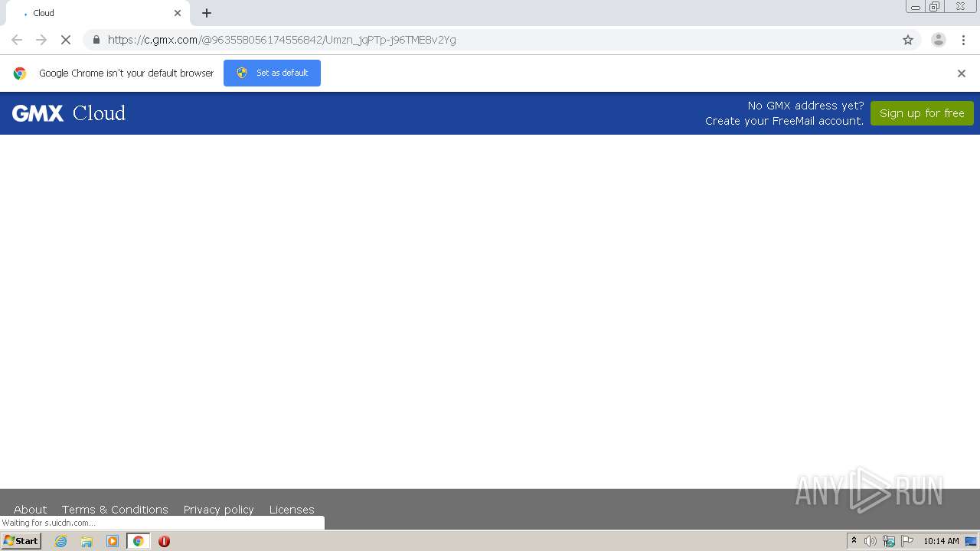Click the show desktop tray icon
Screen dimensions: 980x551
[971, 541]
